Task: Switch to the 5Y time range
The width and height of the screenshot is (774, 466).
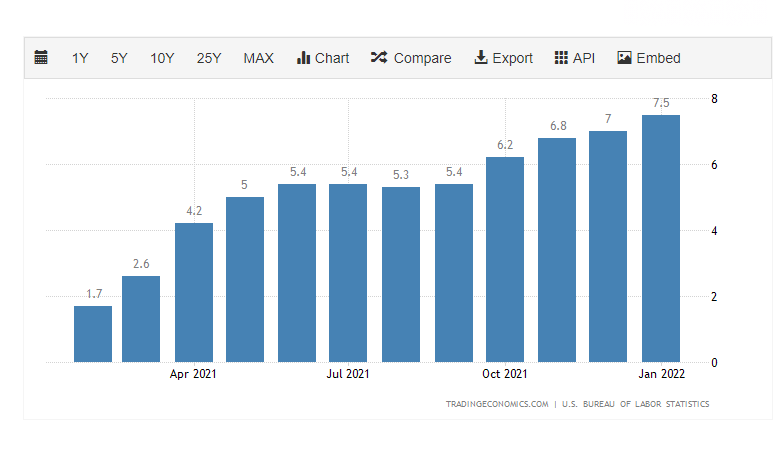Action: pos(119,58)
